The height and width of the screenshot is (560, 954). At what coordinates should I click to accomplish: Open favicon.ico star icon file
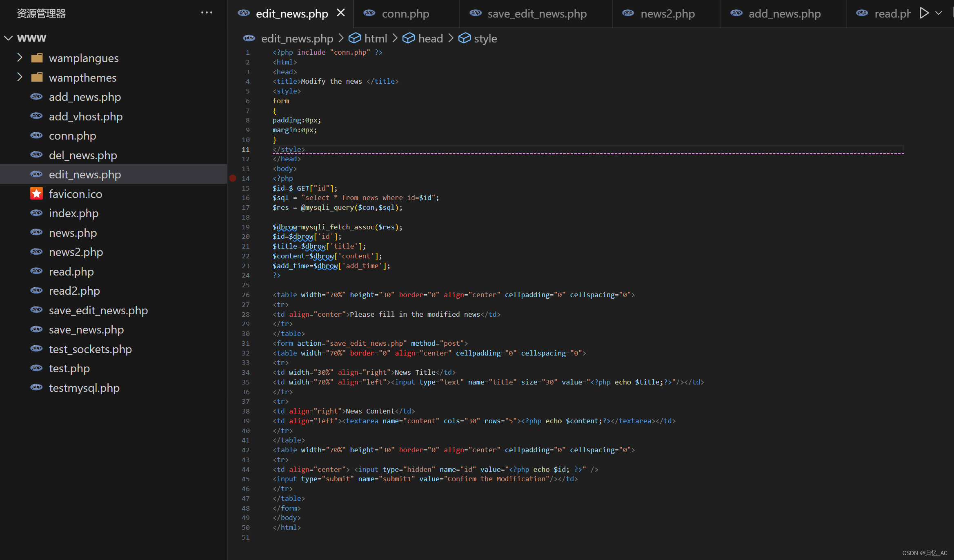(37, 194)
